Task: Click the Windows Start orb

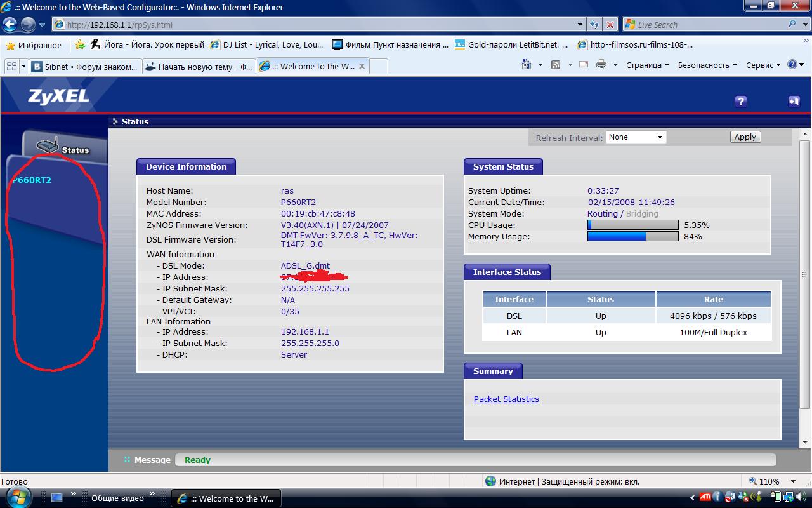Action: [x=18, y=497]
